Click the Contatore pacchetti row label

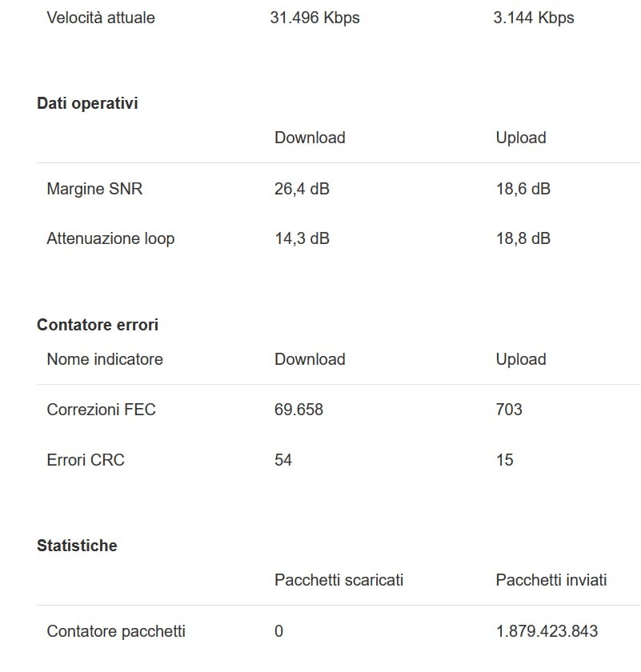(x=116, y=631)
